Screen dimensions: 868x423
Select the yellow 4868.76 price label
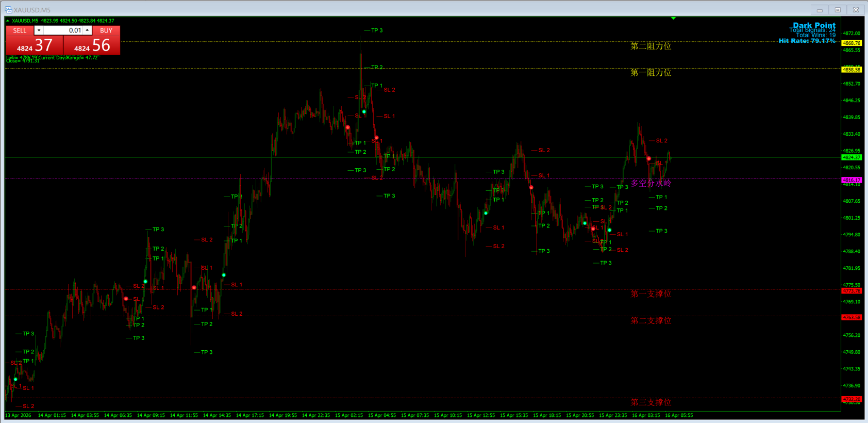tap(852, 43)
